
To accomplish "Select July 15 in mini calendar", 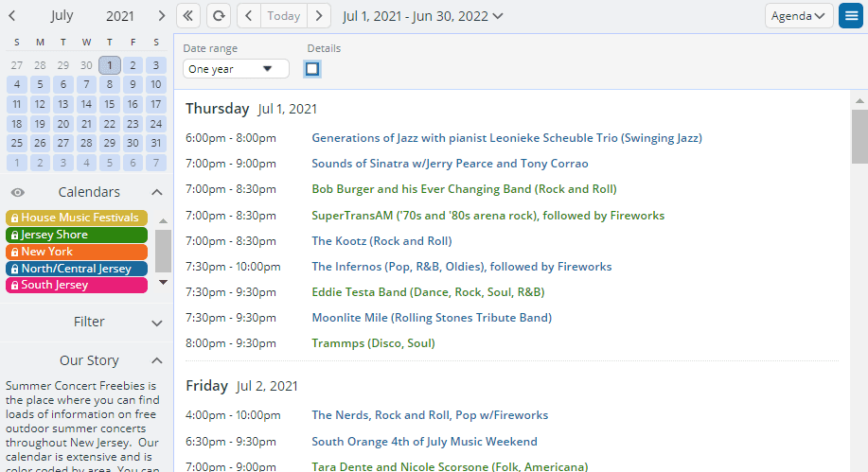I will pyautogui.click(x=109, y=105).
